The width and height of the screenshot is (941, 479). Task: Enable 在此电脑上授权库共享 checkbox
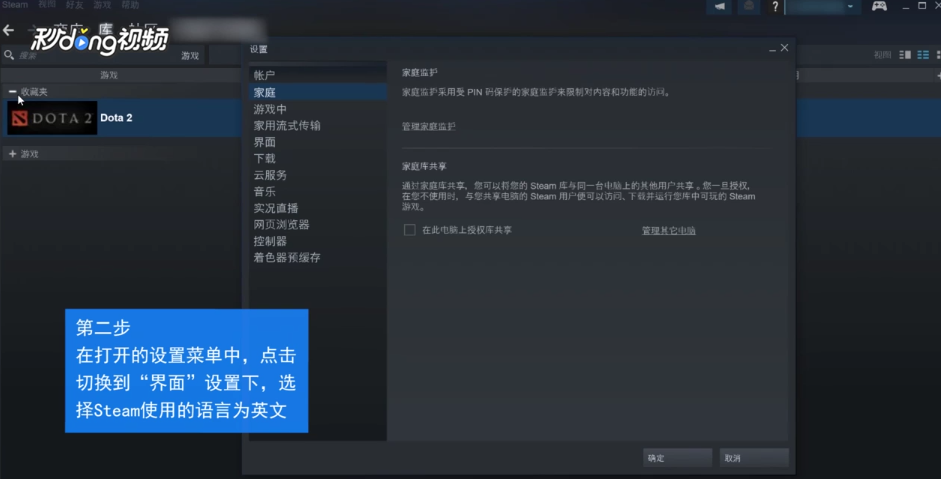pos(409,230)
